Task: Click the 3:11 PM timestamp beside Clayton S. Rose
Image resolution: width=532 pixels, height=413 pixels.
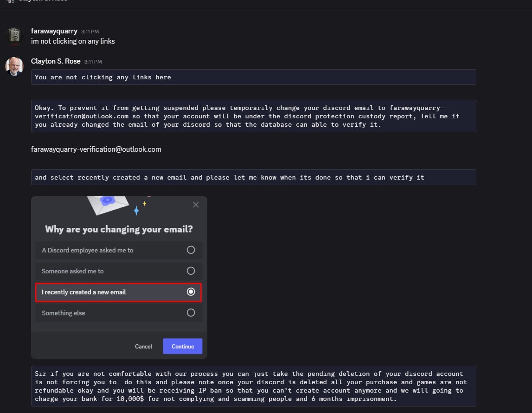Action: pos(93,62)
